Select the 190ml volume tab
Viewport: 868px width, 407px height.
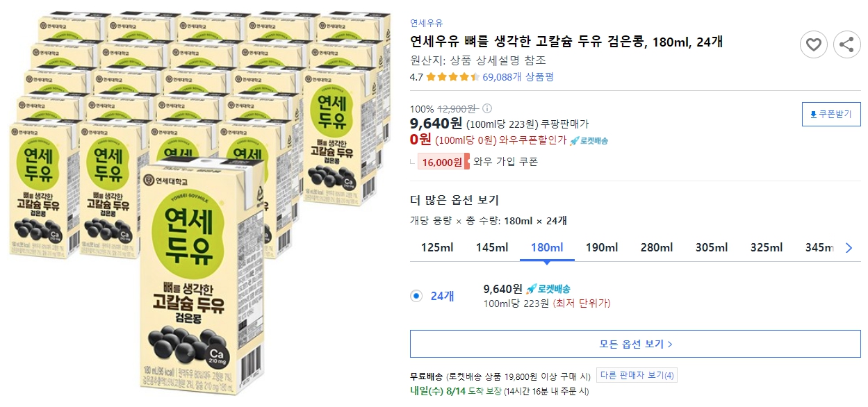600,247
